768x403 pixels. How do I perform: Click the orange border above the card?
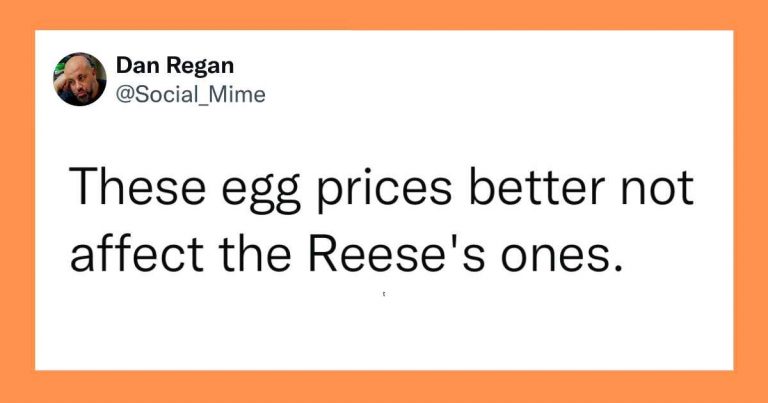click(x=384, y=15)
